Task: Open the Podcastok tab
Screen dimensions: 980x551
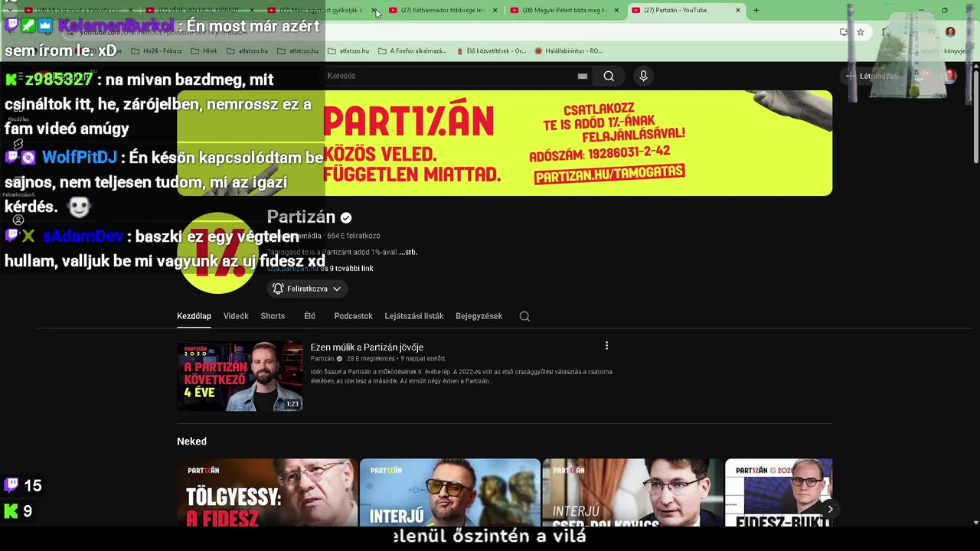Action: pos(353,316)
